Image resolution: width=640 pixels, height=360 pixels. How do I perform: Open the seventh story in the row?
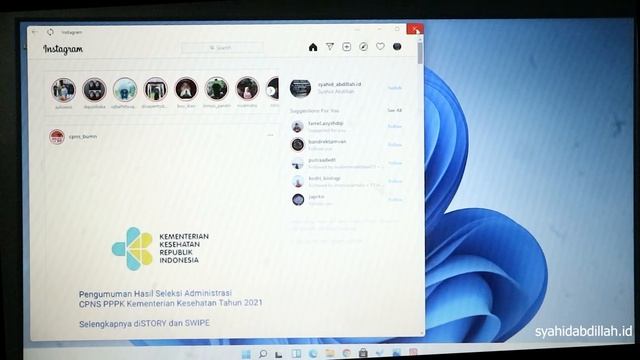coord(247,89)
